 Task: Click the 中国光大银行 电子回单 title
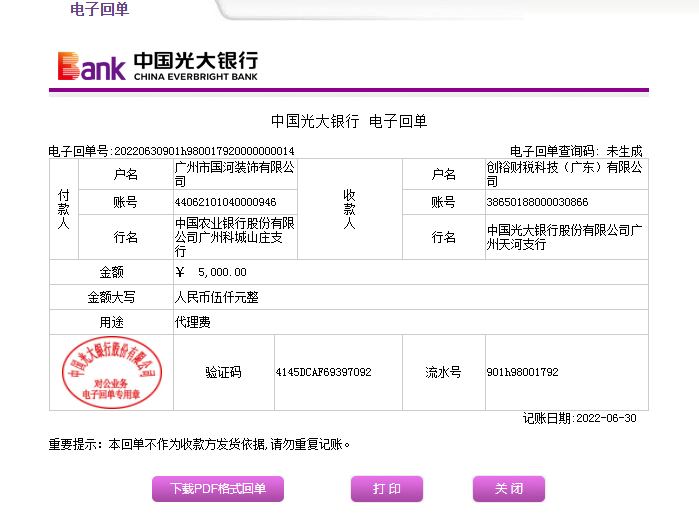pos(349,121)
